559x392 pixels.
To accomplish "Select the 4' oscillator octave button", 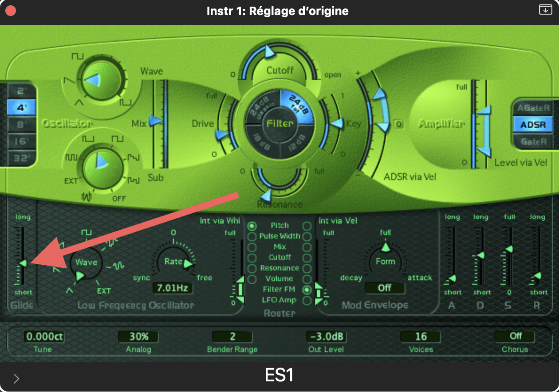I will coord(22,108).
